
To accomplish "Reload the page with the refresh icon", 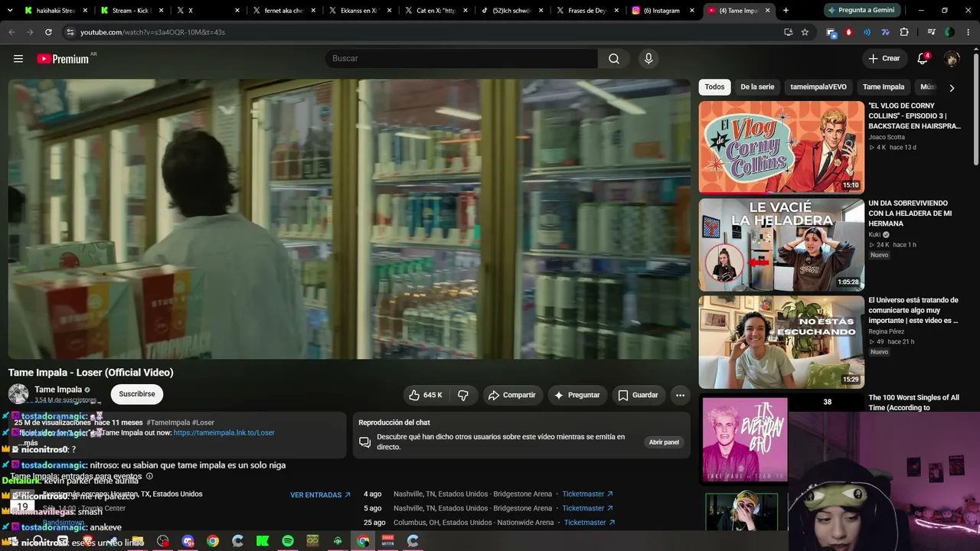I will click(x=48, y=32).
